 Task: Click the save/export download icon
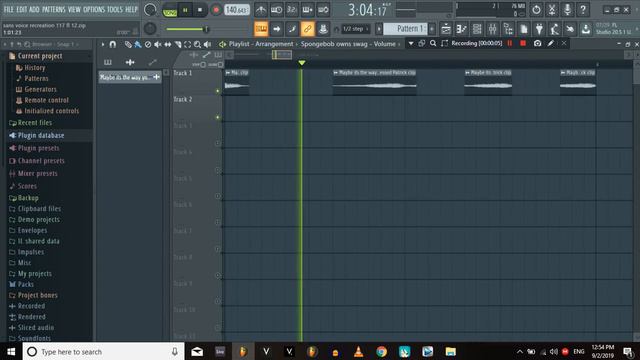tap(586, 29)
